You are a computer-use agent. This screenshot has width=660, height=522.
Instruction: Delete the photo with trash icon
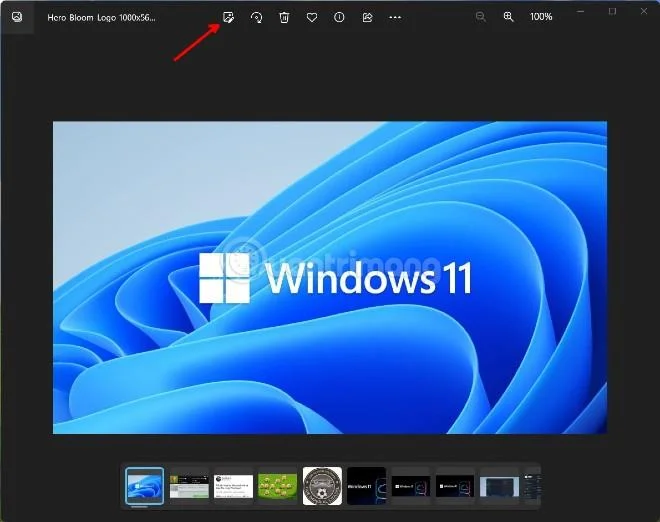click(x=284, y=17)
